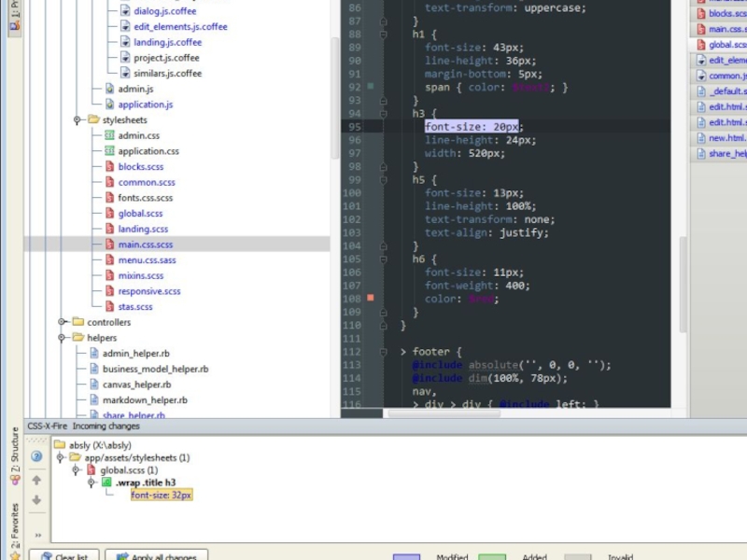Collapse the stylesheets folder
Image resolution: width=747 pixels, height=560 pixels.
(78, 120)
